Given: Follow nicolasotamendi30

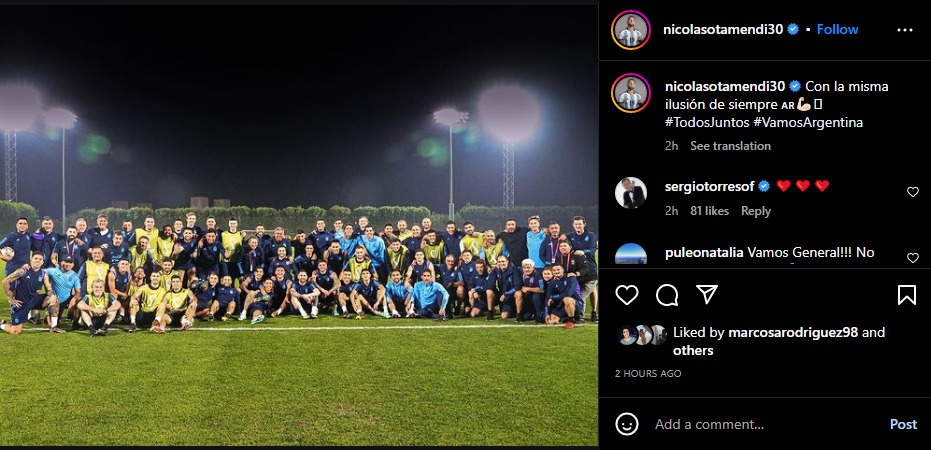Looking at the screenshot, I should 837,29.
